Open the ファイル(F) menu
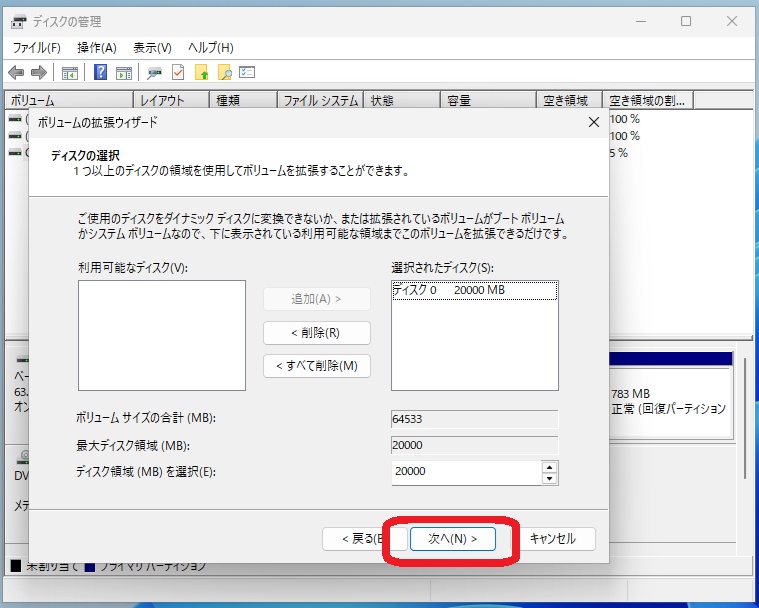 click(x=36, y=47)
